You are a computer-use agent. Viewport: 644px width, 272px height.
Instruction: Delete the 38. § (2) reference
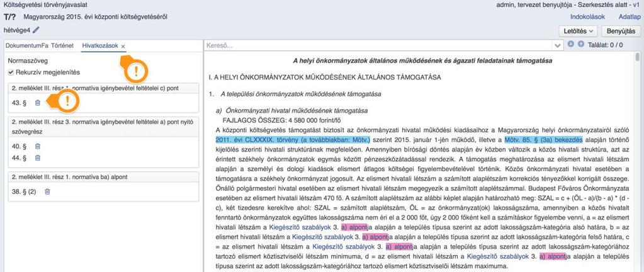click(47, 191)
